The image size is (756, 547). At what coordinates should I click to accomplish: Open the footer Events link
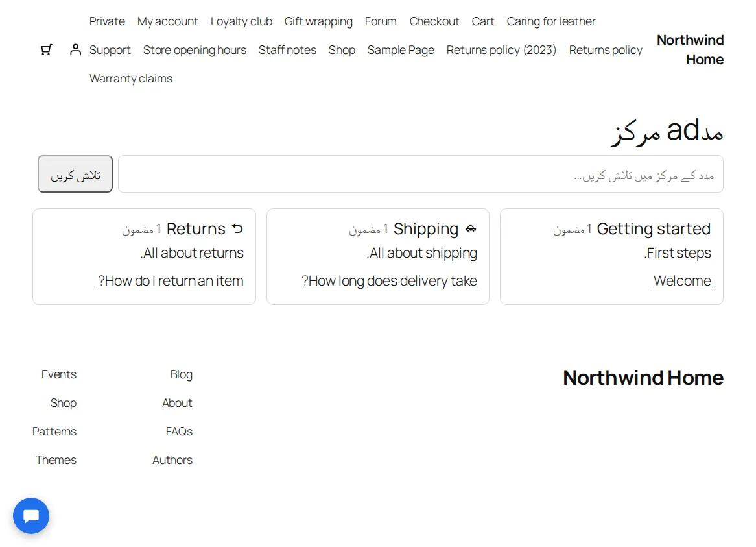pyautogui.click(x=59, y=374)
